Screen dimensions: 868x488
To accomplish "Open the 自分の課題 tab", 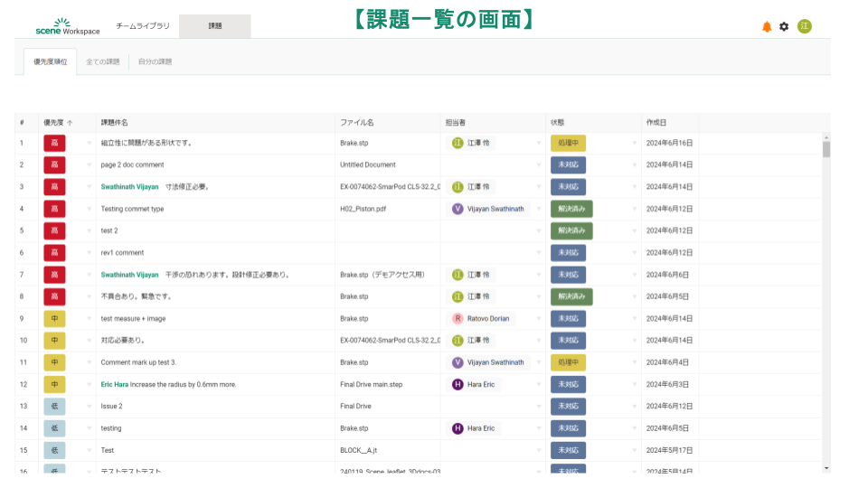I will coord(155,62).
